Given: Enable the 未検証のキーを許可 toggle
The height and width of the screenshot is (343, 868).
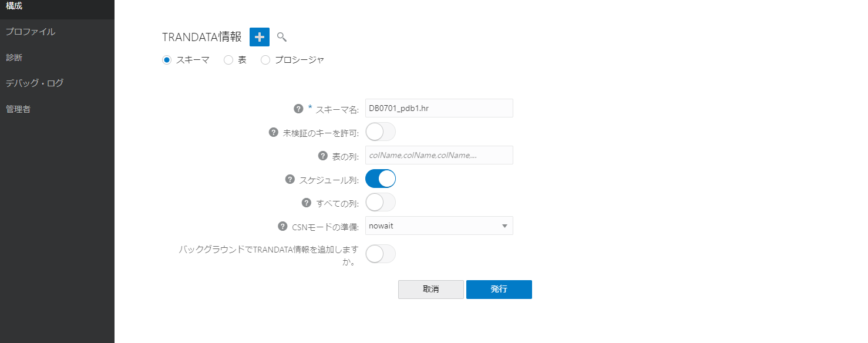Looking at the screenshot, I should tap(381, 132).
